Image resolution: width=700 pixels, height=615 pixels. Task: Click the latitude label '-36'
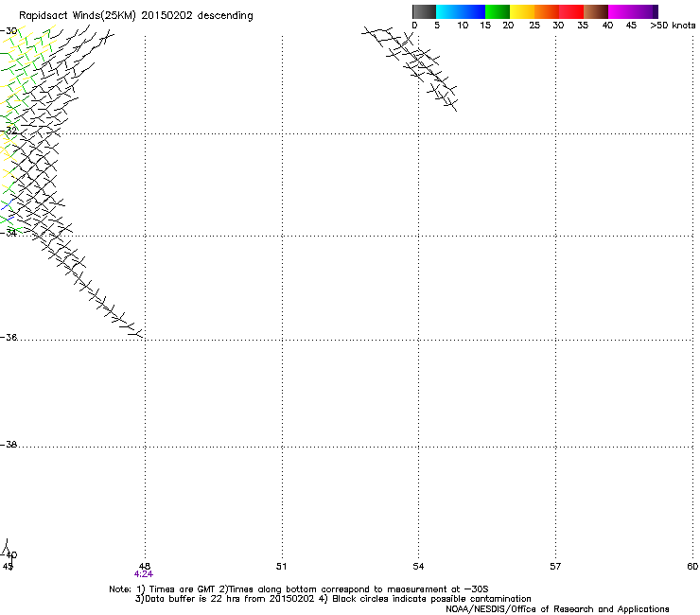point(9,337)
